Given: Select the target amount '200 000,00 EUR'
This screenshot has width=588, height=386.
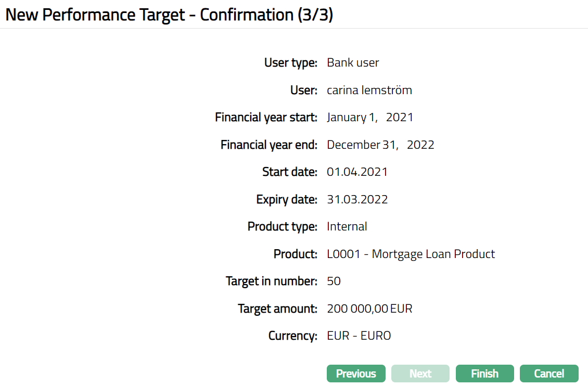Looking at the screenshot, I should tap(369, 309).
